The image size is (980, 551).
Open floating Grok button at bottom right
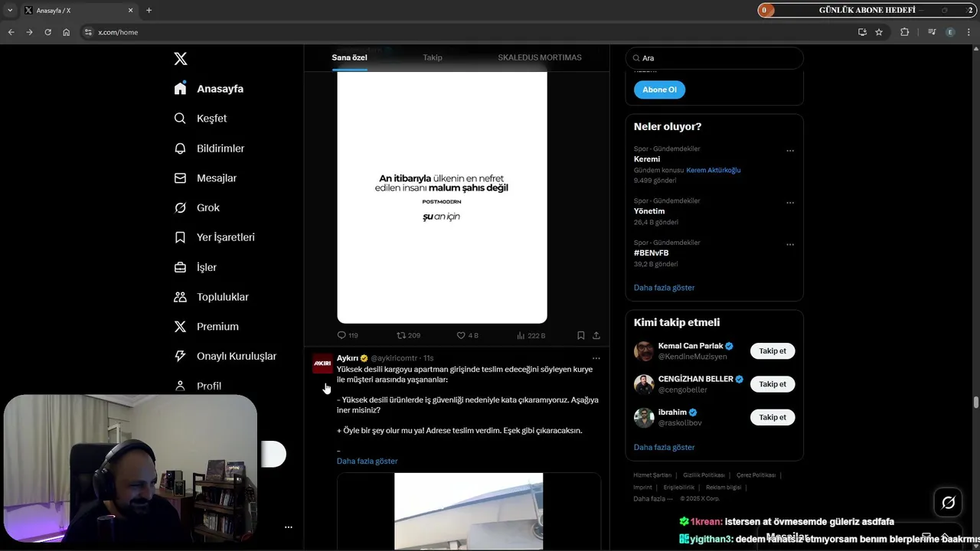(x=948, y=503)
